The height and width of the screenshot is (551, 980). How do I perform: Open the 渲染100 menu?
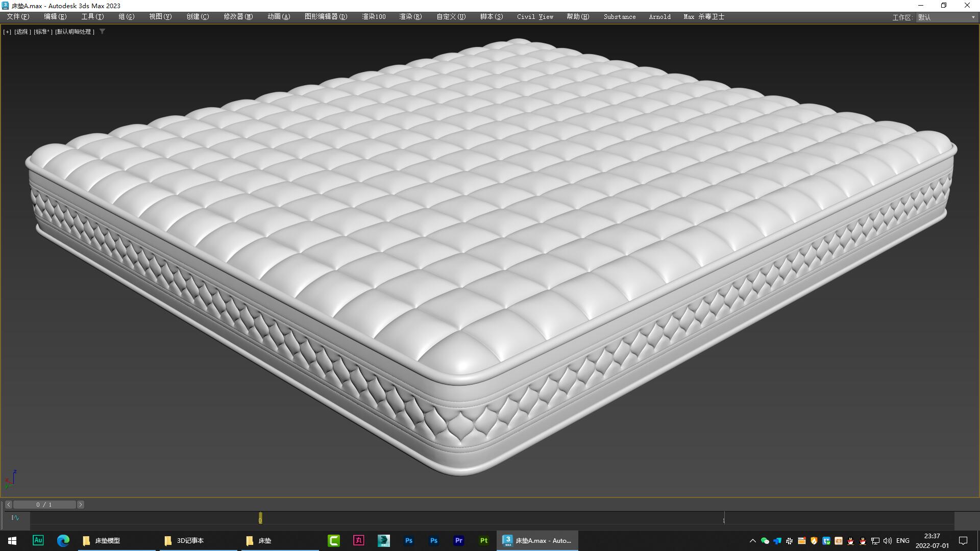[x=373, y=16]
